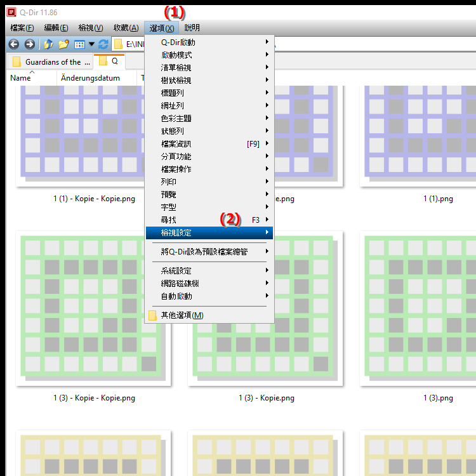
Task: Expand the 色彩主題 submenu
Action: [x=209, y=119]
